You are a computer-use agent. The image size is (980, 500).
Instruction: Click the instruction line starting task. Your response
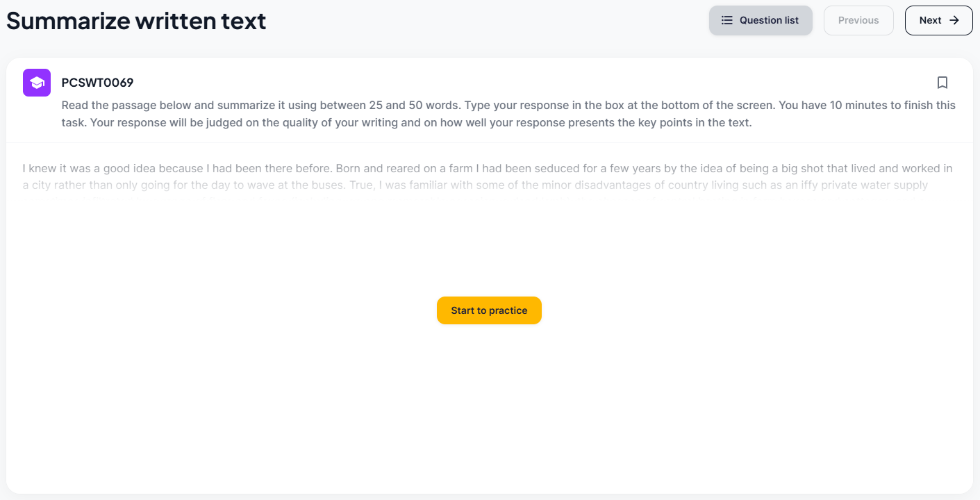click(406, 123)
